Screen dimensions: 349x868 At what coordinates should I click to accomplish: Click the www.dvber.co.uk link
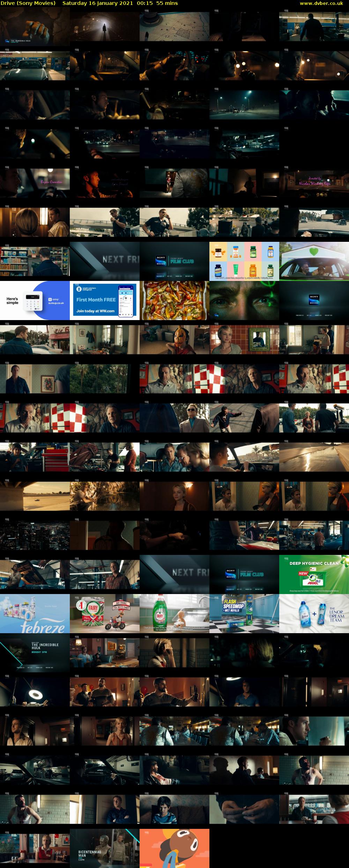(321, 3)
